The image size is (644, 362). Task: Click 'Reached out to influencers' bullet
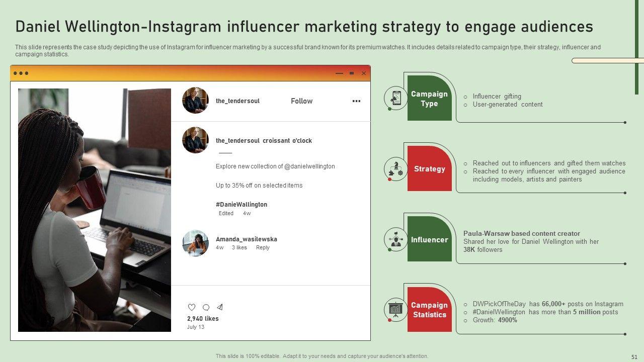549,163
